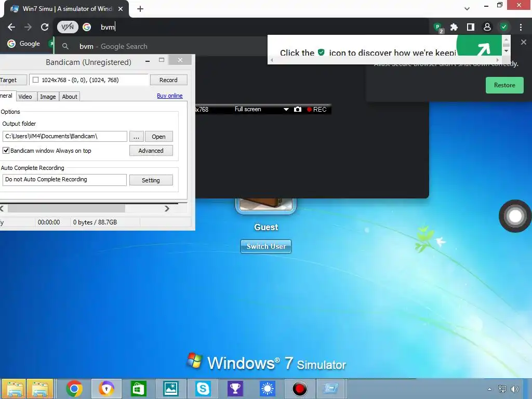Select the Win7 Simu browser tab
This screenshot has width=532, height=399.
click(66, 9)
